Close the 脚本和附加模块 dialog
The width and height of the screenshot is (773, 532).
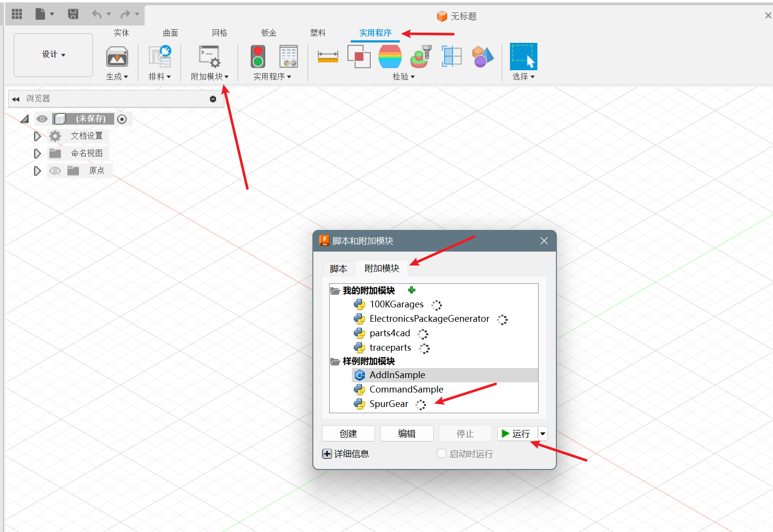544,241
